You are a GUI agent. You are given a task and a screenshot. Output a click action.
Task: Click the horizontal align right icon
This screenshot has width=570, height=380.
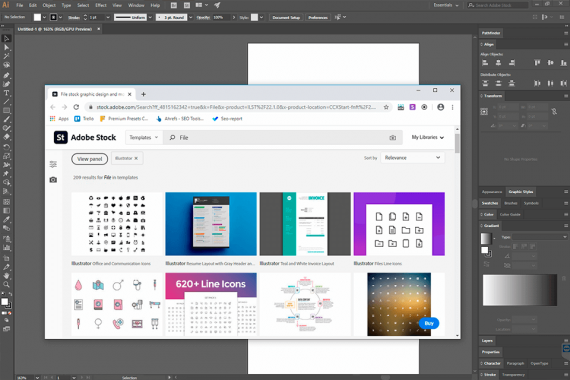tap(512, 63)
